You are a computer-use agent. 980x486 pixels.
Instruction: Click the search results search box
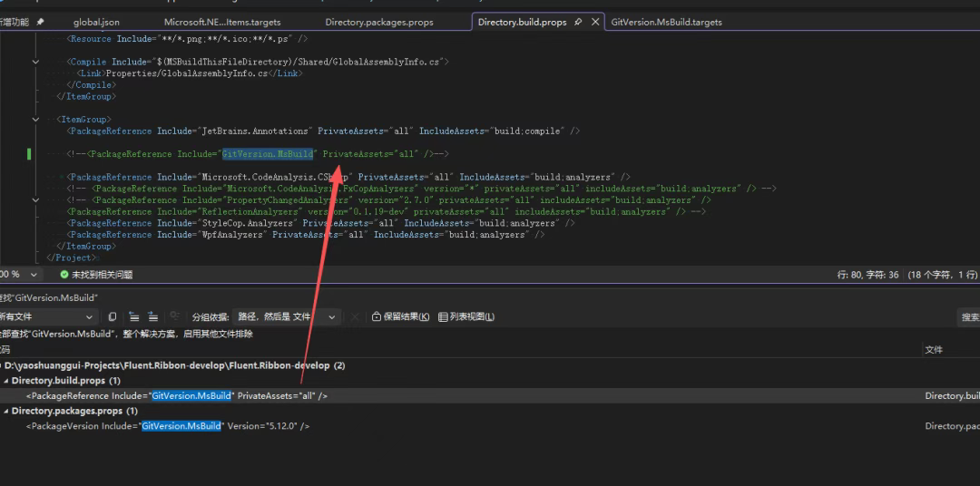point(969,316)
